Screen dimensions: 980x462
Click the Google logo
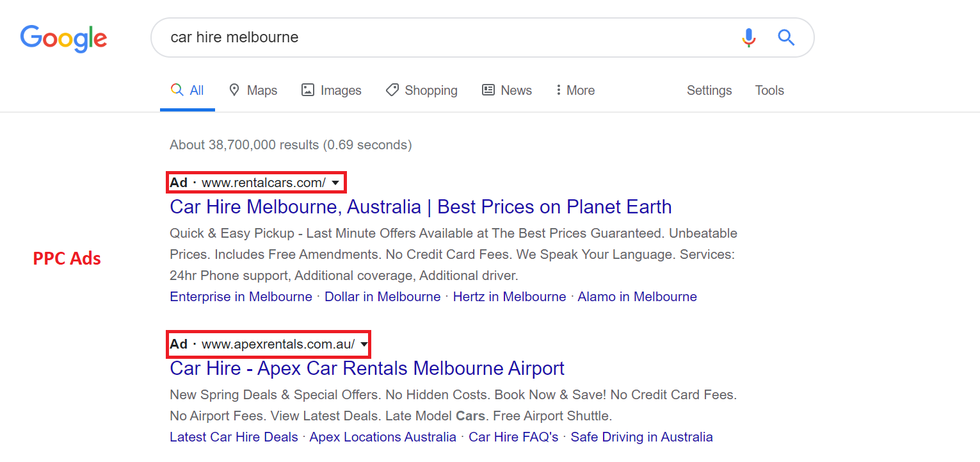pyautogui.click(x=63, y=38)
